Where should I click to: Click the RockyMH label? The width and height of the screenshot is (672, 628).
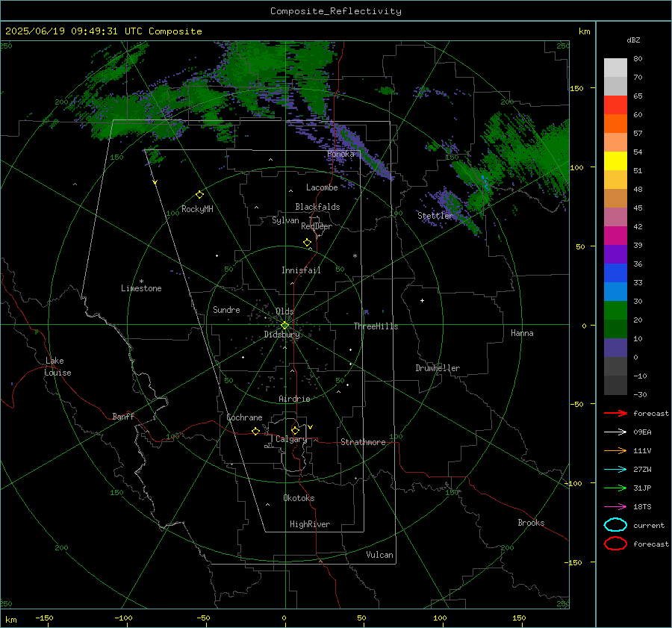pos(197,209)
